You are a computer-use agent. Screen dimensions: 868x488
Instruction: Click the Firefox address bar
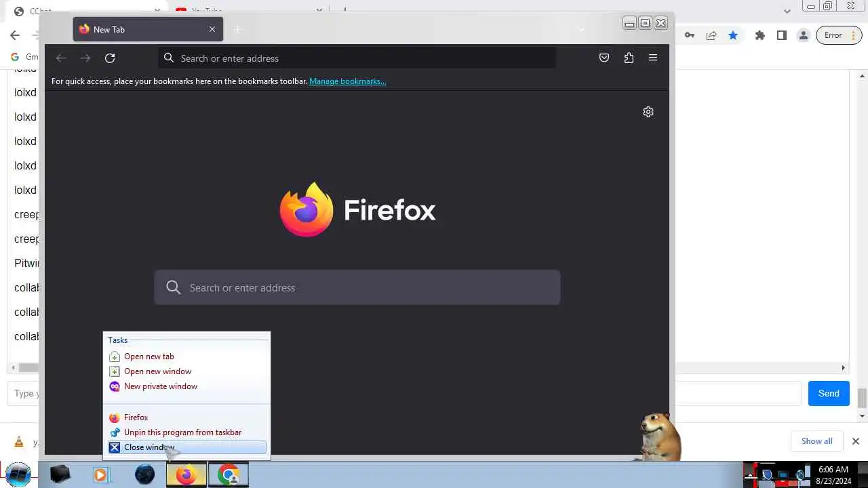(x=357, y=58)
